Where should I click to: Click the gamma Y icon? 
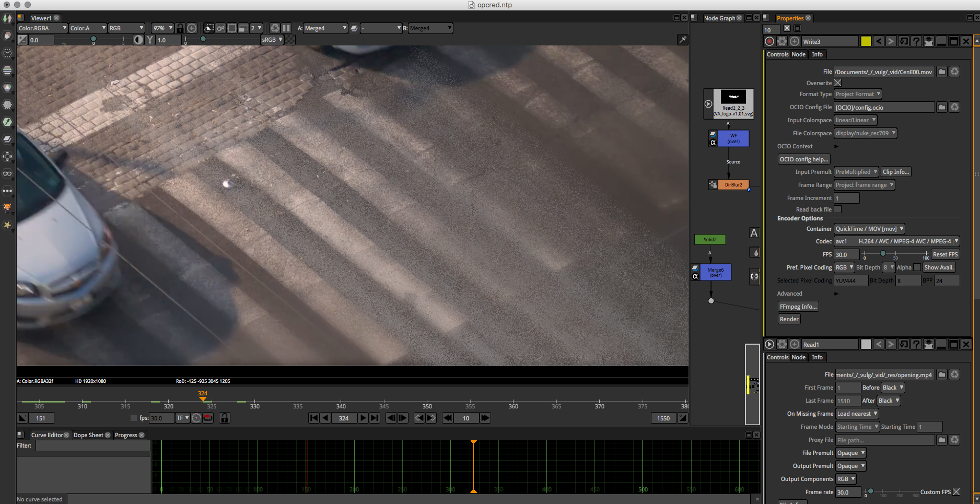(150, 40)
